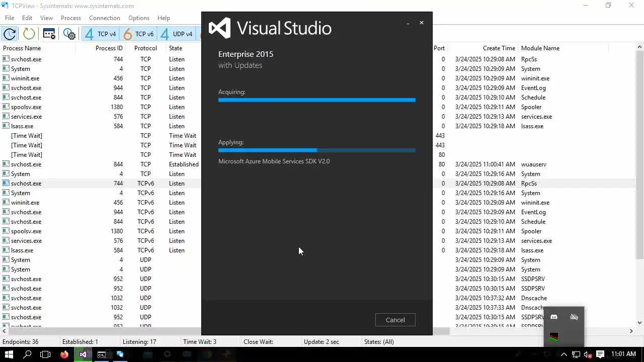
Task: Sort by the Process Name column header
Action: (x=38, y=48)
